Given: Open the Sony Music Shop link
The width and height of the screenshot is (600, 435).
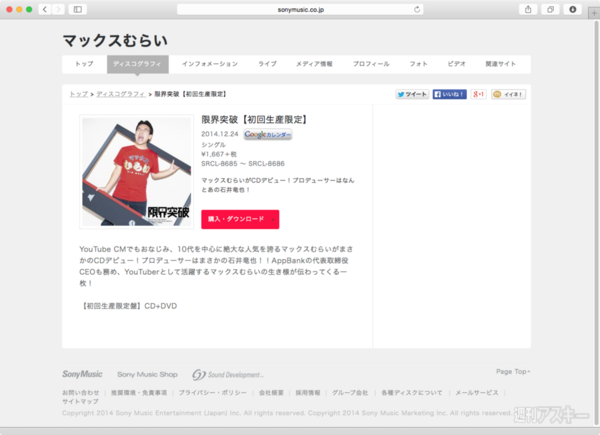Looking at the screenshot, I should coord(147,375).
